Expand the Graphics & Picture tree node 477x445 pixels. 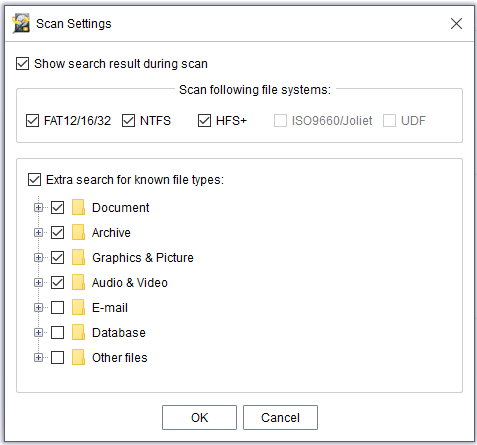tap(38, 257)
